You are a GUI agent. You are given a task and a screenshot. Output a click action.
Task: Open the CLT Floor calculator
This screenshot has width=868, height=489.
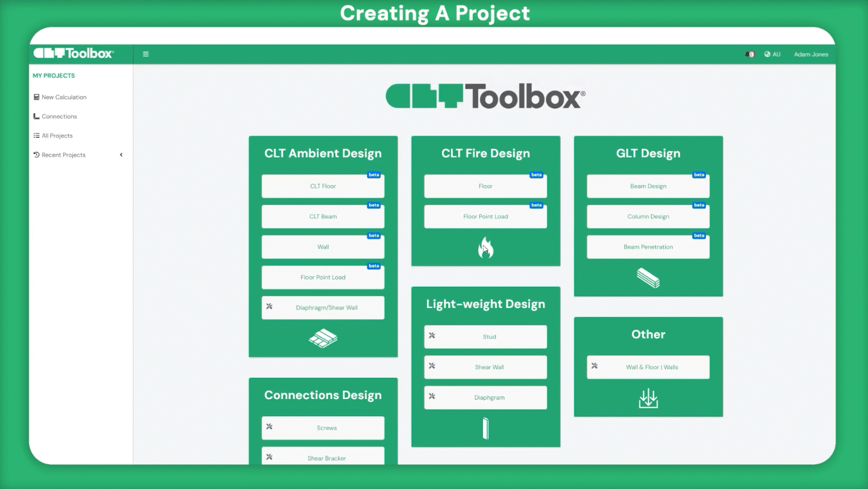tap(323, 186)
